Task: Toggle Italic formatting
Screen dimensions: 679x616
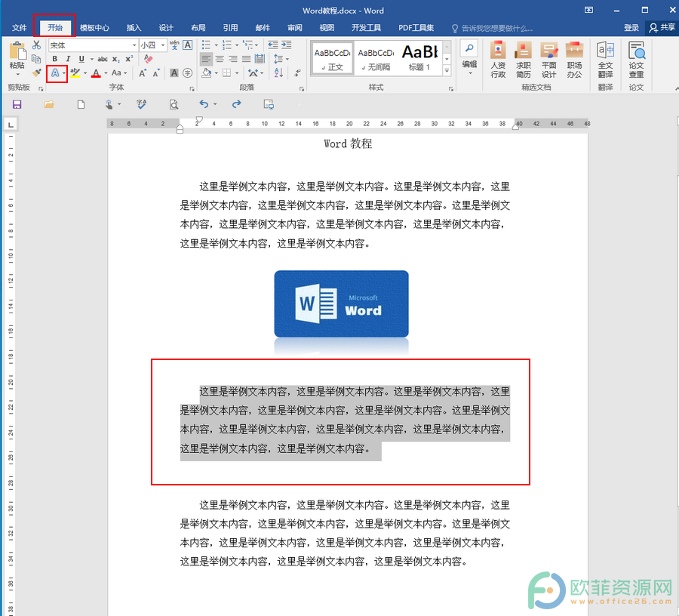Action: pos(68,59)
